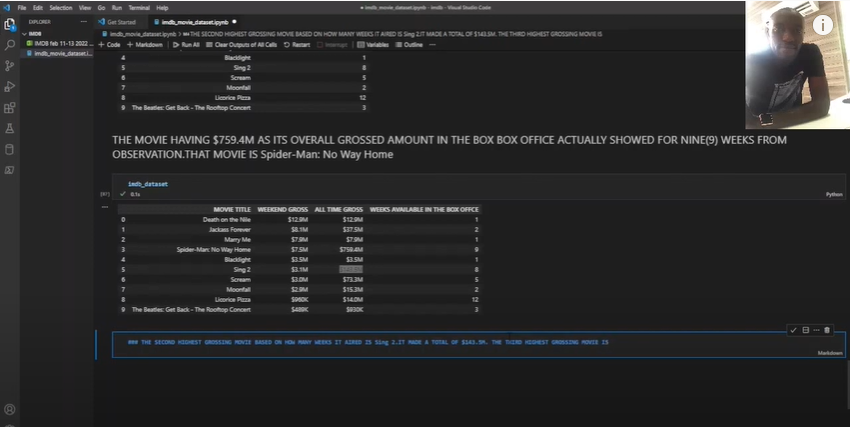Click Run All in notebook toolbar
Image resolution: width=850 pixels, height=427 pixels.
(187, 45)
